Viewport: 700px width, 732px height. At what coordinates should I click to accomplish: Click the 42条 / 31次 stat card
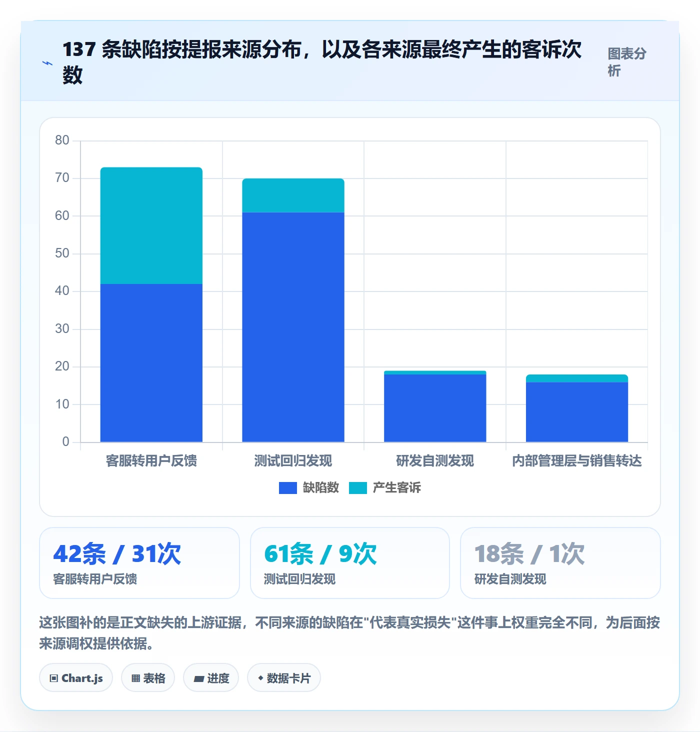pos(139,563)
